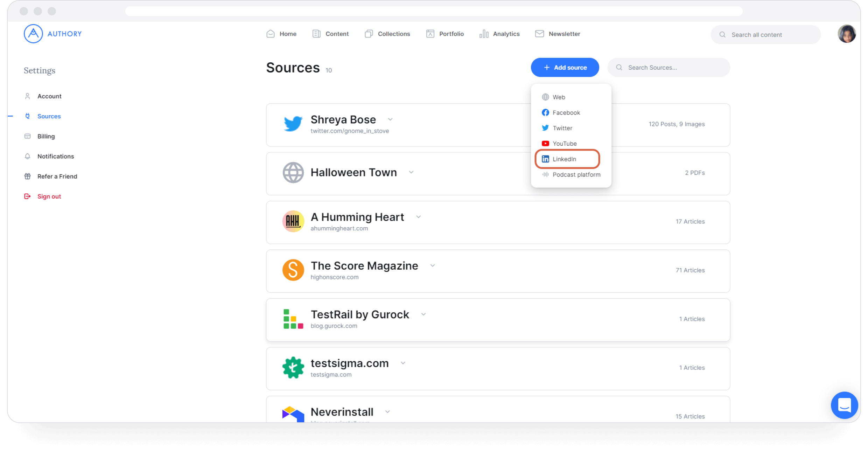The height and width of the screenshot is (458, 868).
Task: Click the twitter.com/gnome_in_stove URL text
Action: point(350,131)
